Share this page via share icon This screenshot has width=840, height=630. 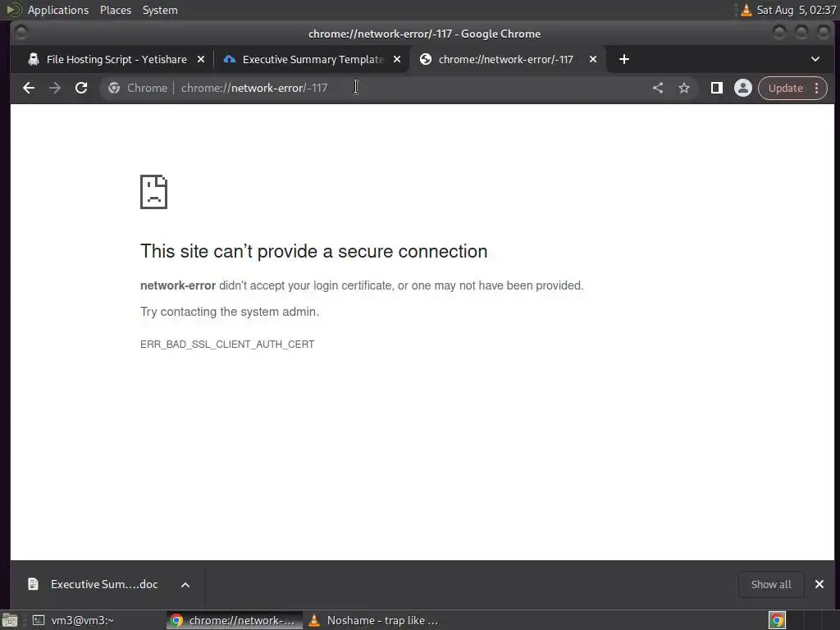point(658,88)
